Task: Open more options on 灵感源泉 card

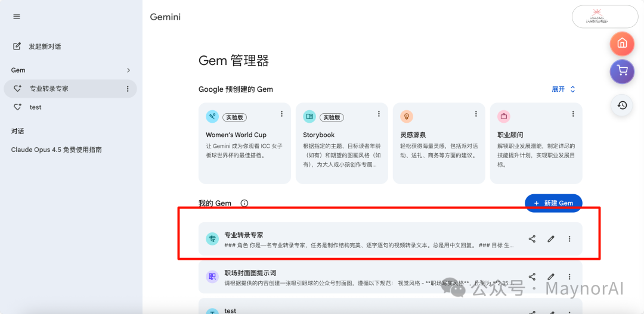Action: (x=476, y=114)
